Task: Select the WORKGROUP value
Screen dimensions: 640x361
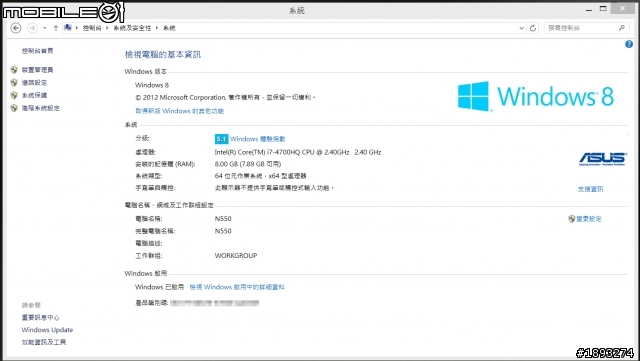Action: [x=236, y=256]
